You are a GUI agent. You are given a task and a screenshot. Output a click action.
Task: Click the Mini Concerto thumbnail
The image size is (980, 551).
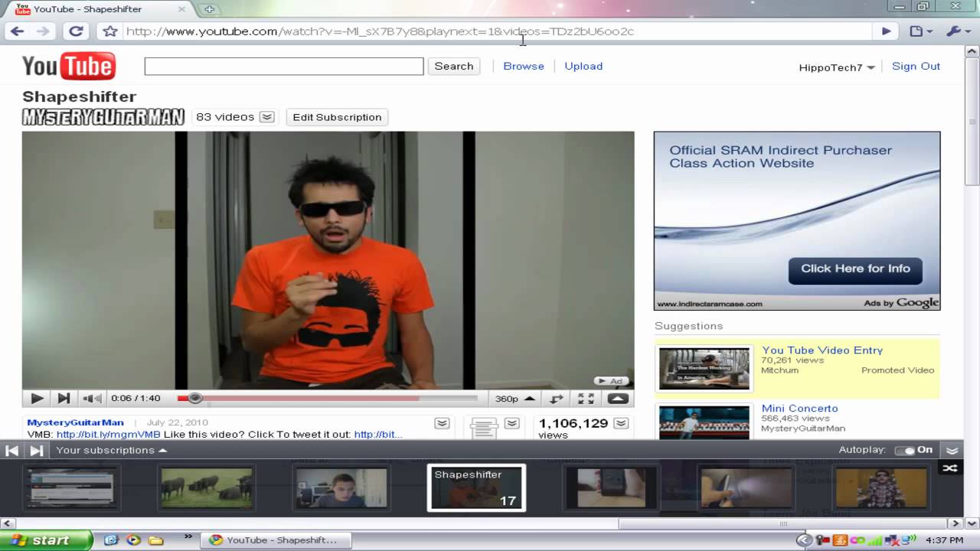(x=704, y=422)
